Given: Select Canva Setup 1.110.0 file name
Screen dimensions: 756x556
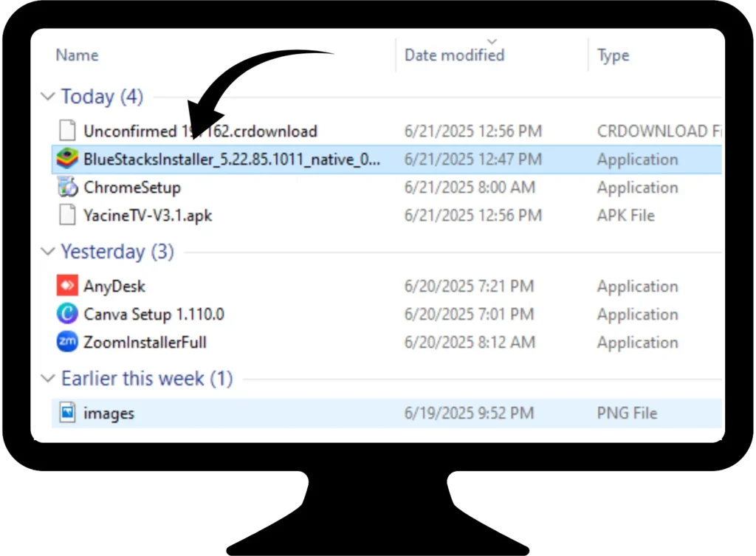Looking at the screenshot, I should click(x=154, y=315).
